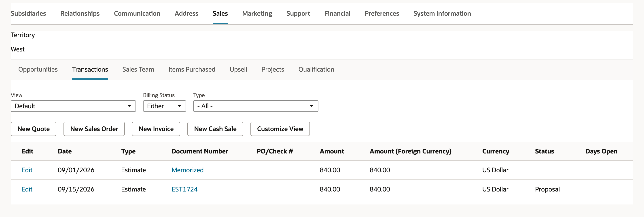Go to the Preferences tab
The height and width of the screenshot is (217, 644).
[x=382, y=13]
